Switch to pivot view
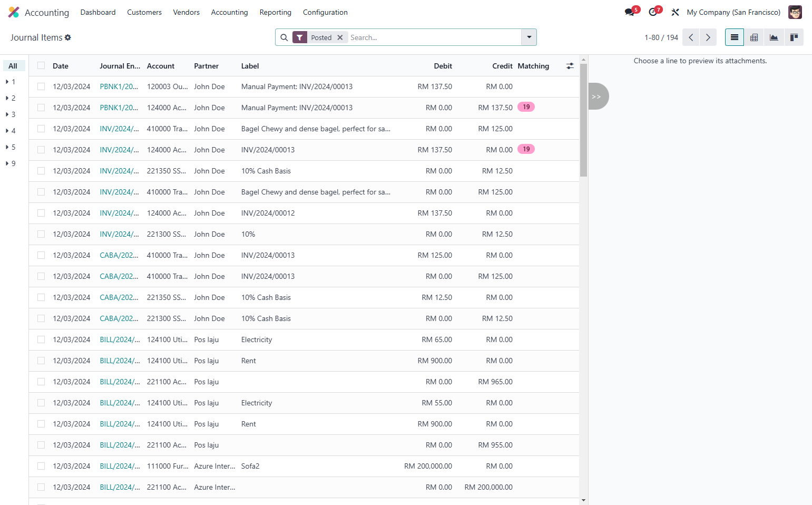The width and height of the screenshot is (812, 505). point(754,37)
